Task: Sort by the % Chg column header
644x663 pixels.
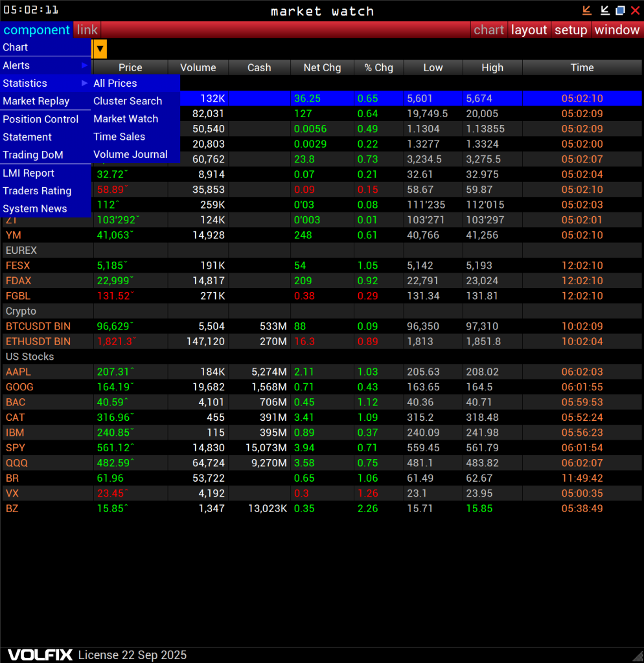Action: 379,67
